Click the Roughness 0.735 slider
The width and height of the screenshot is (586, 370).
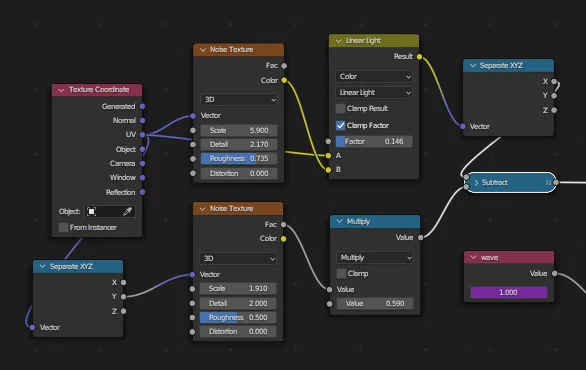tap(239, 159)
